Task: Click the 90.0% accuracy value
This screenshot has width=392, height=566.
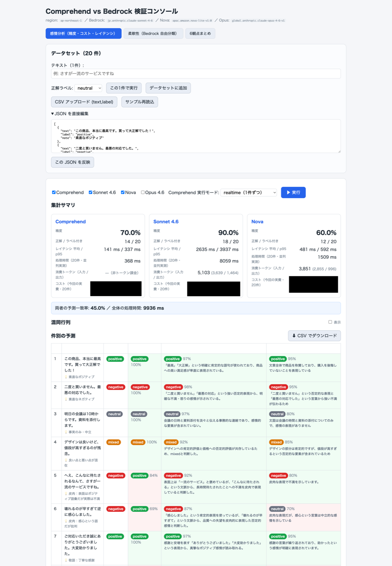Action: [228, 232]
